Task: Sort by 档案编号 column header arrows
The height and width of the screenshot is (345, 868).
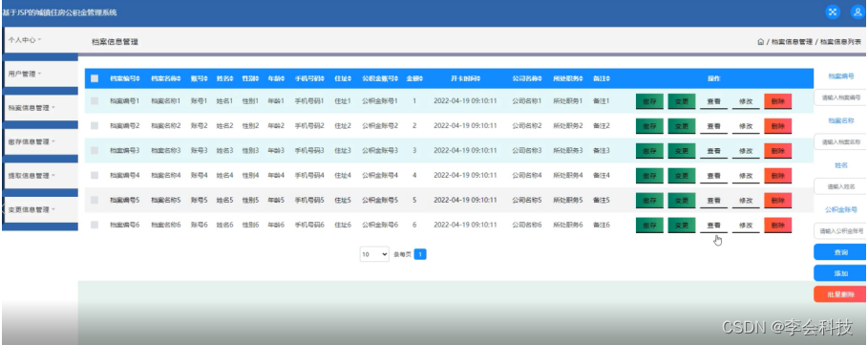Action: click(x=138, y=78)
